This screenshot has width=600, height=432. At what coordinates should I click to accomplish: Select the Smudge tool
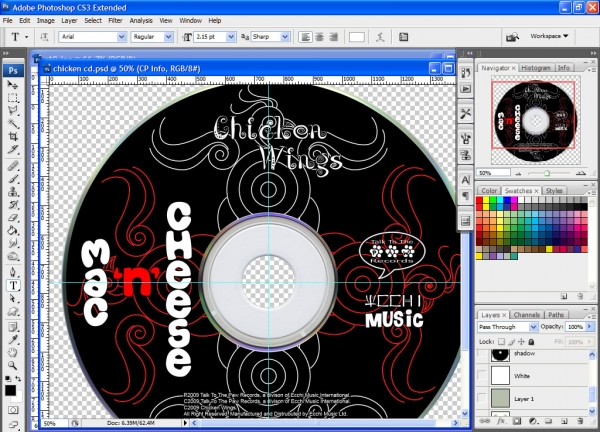13,243
